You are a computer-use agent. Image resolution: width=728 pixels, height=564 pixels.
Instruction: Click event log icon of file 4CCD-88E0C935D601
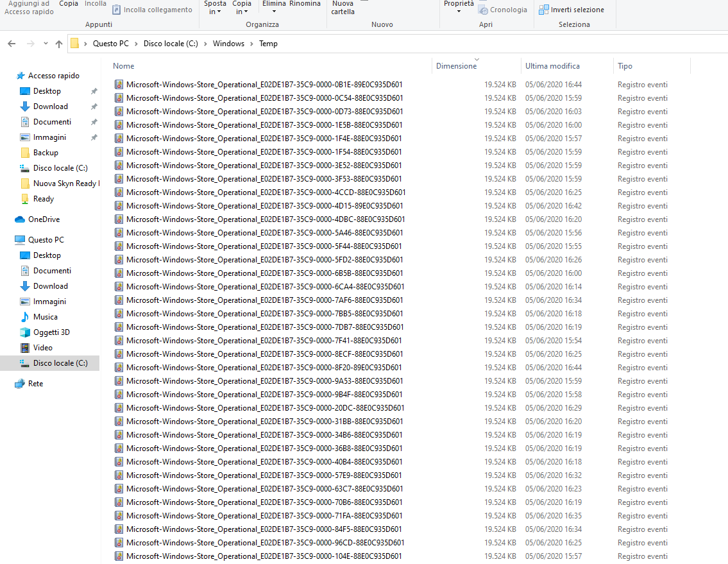[119, 192]
